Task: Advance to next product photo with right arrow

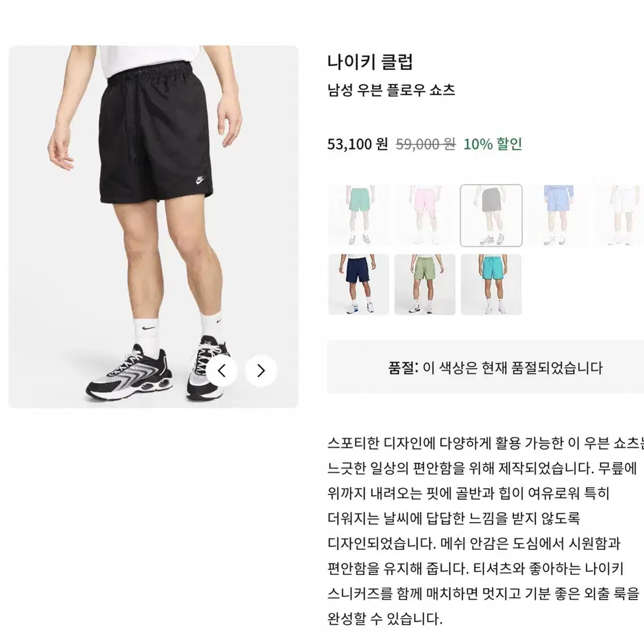Action: point(261,371)
